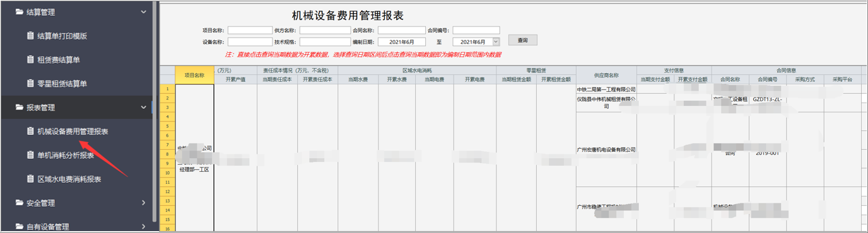868x233 pixels.
Task: Click row number 1 header
Action: 167,89
